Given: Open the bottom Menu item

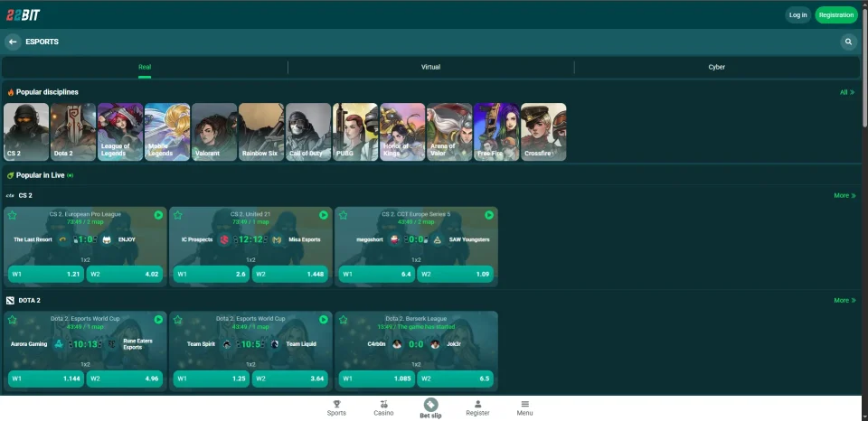Looking at the screenshot, I should pyautogui.click(x=524, y=408).
